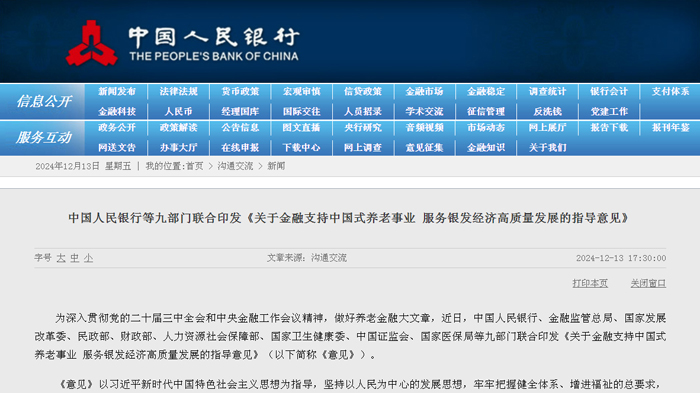Click the 沟通交流 breadcrumb link
700x393 pixels.
[235, 166]
